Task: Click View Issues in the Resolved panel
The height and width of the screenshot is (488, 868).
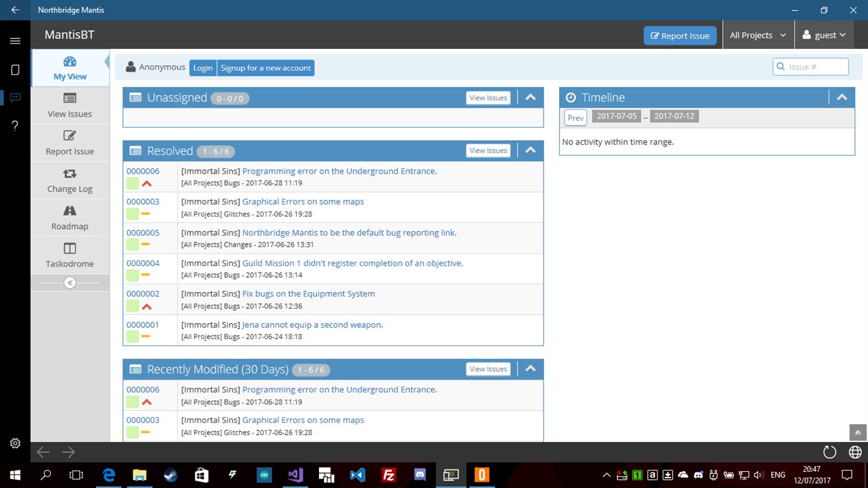Action: tap(488, 151)
